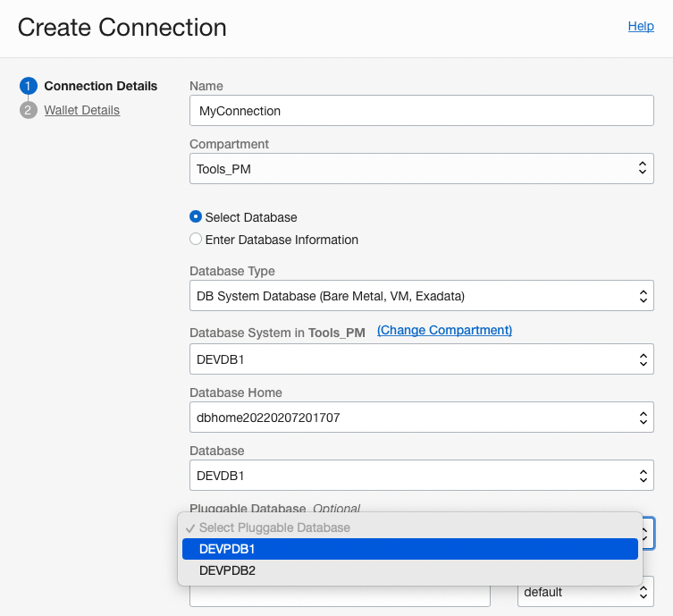The width and height of the screenshot is (673, 616).
Task: Expand the Database Type dropdown
Action: click(x=421, y=295)
